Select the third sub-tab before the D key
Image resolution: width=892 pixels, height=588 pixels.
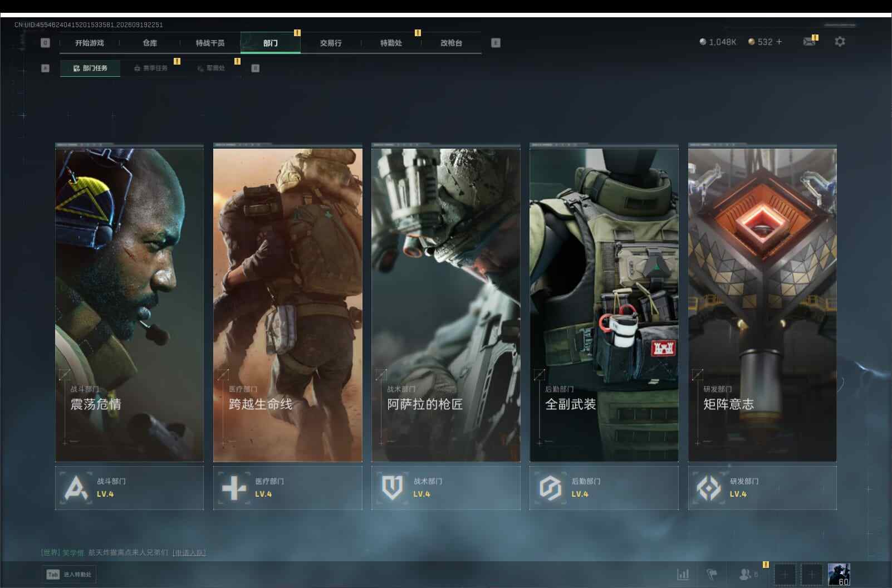(x=211, y=68)
